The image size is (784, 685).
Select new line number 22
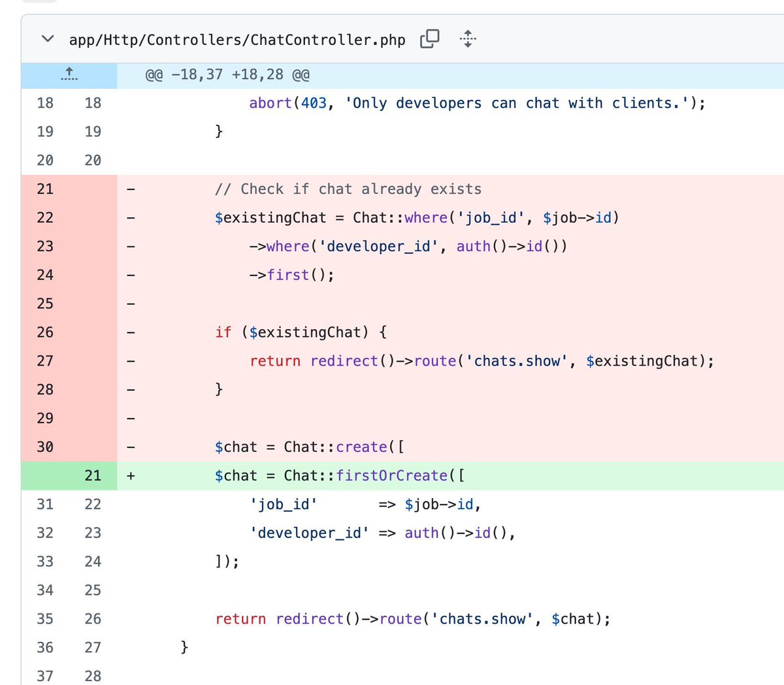click(x=93, y=504)
